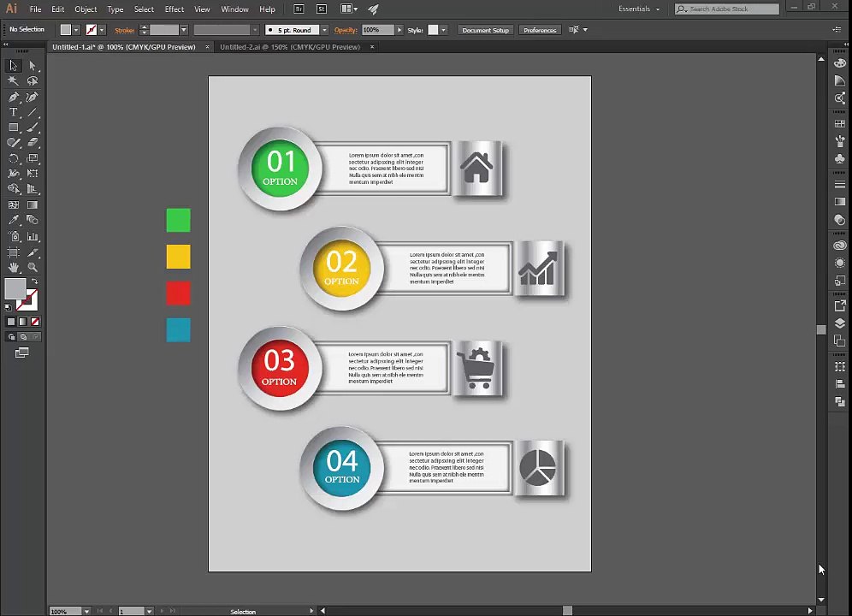Viewport: 852px width, 616px height.
Task: Click the GPU performance rocket icon
Action: [373, 9]
